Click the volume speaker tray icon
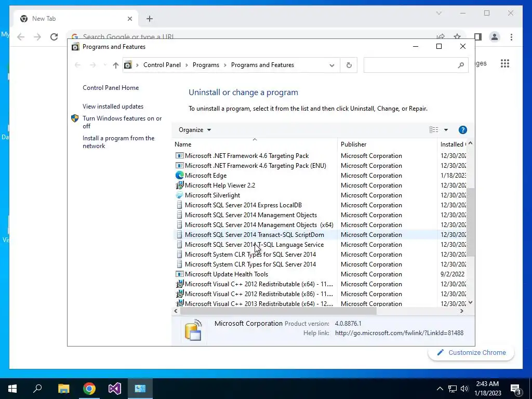The width and height of the screenshot is (532, 399). click(x=464, y=389)
